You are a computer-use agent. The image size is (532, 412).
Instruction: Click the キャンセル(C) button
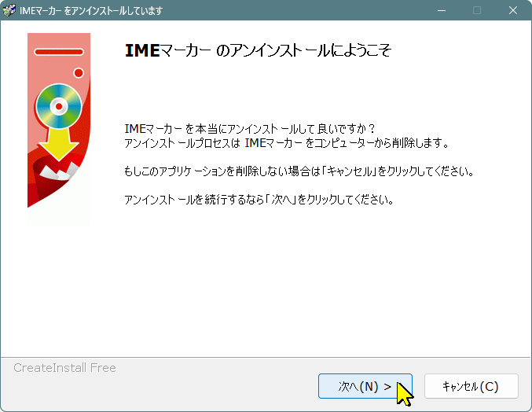coord(471,386)
